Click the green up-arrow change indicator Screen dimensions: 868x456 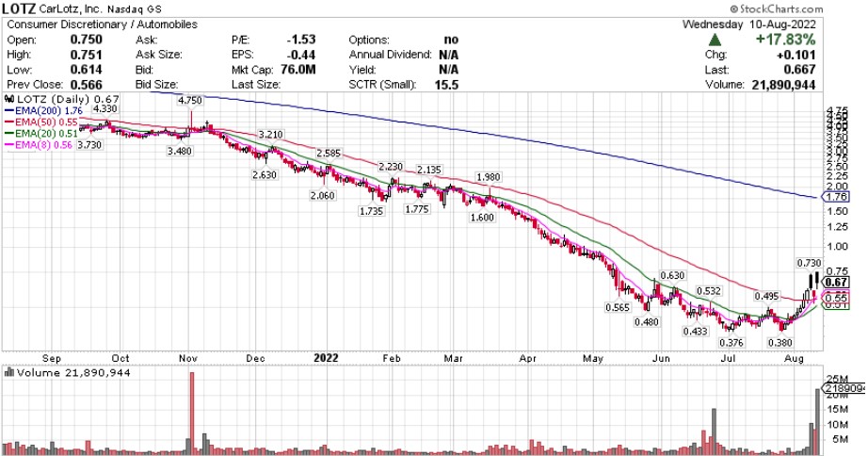(x=715, y=40)
